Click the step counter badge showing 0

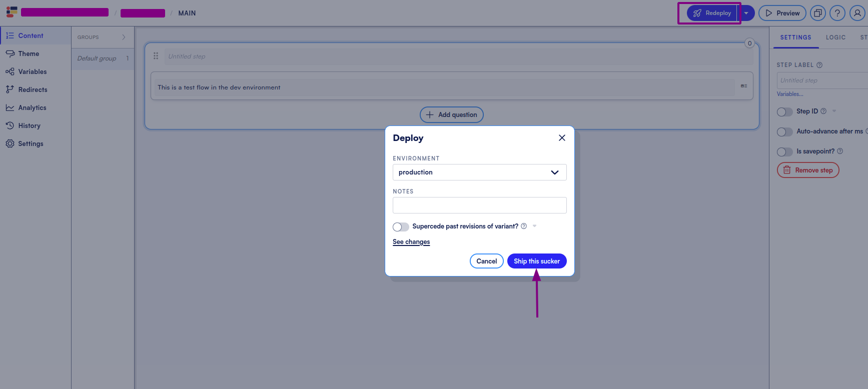tap(749, 43)
